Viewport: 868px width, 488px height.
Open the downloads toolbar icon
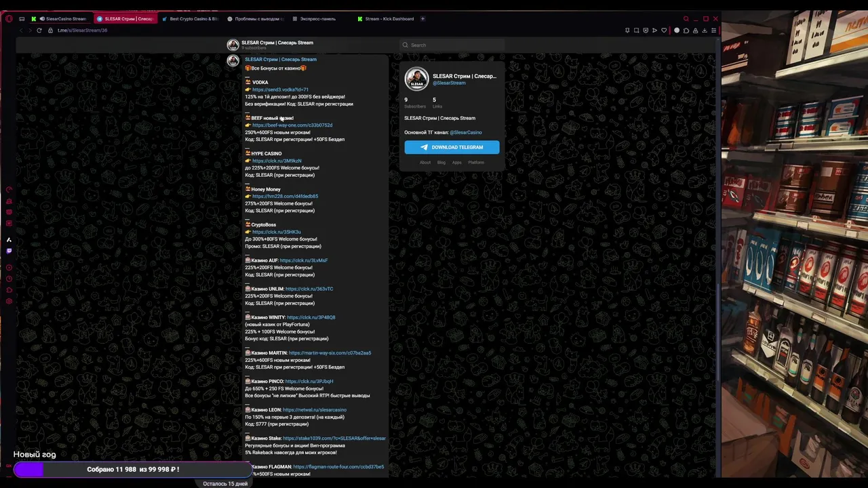[705, 30]
